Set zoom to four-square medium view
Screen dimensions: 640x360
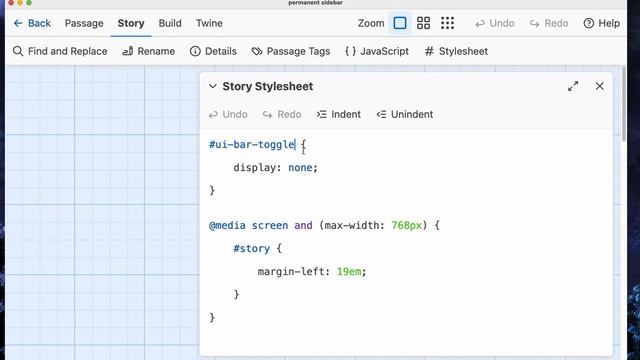(423, 23)
